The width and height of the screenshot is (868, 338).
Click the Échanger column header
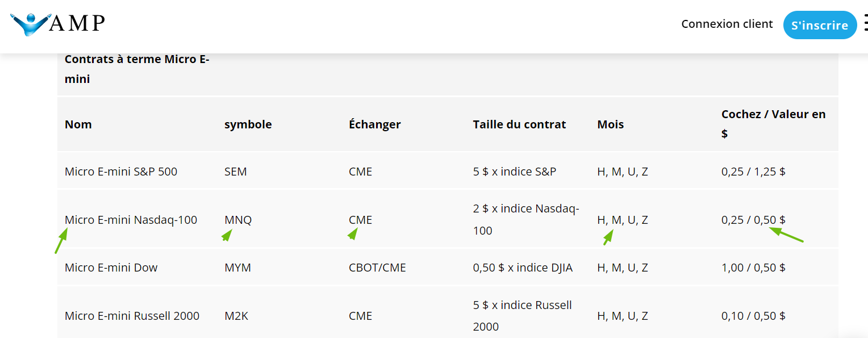(x=374, y=124)
